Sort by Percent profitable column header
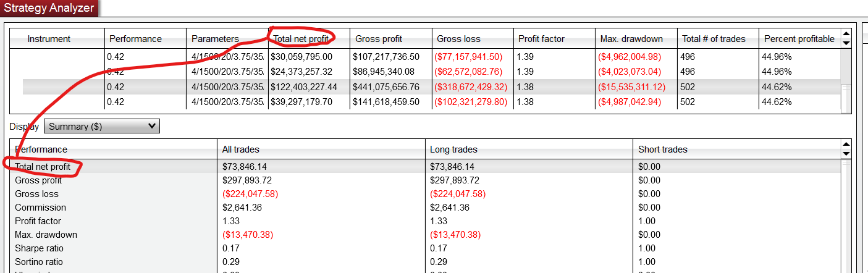 799,38
